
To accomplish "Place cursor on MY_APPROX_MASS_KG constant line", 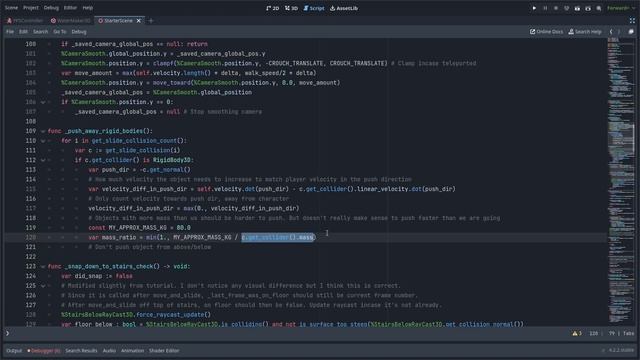I will (x=139, y=227).
